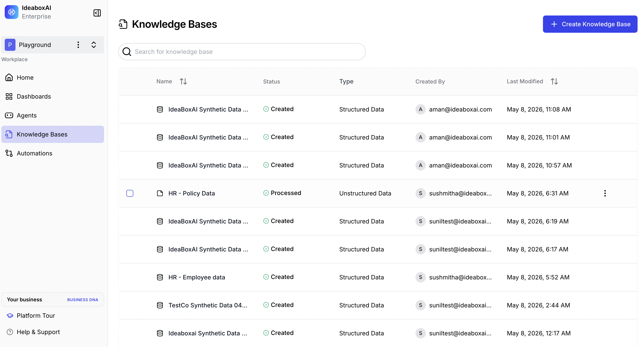644x347 pixels.
Task: Open HR - Policy Data row options menu
Action: 605,193
